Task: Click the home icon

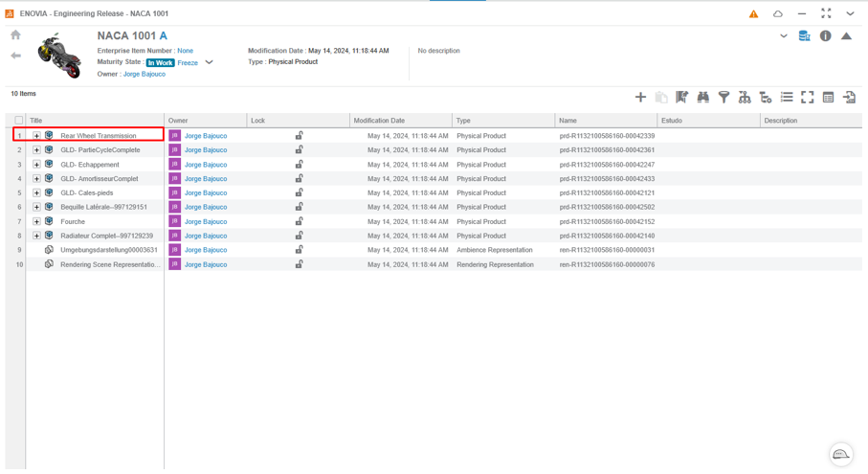Action: tap(15, 35)
